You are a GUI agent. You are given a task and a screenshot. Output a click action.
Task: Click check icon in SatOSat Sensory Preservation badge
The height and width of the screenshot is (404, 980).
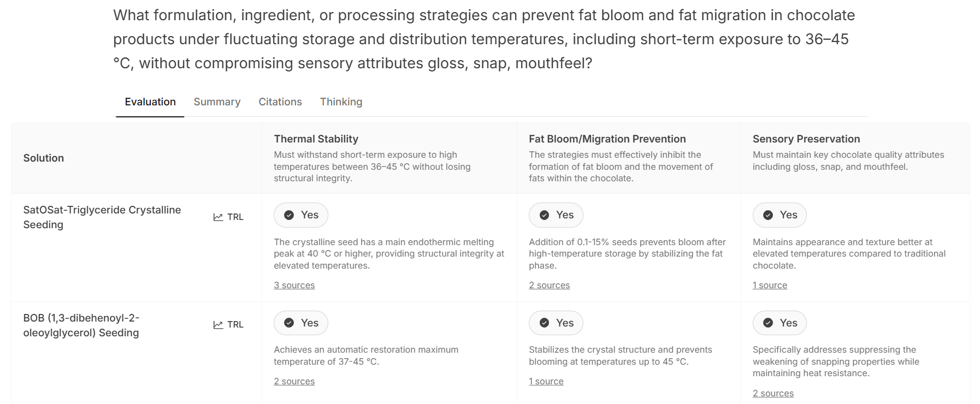(x=768, y=215)
